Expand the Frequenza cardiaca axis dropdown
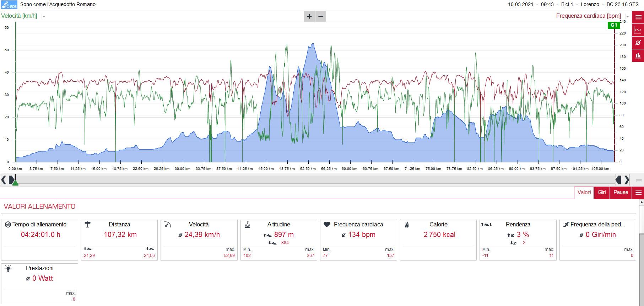The image size is (644, 306). coord(628,17)
